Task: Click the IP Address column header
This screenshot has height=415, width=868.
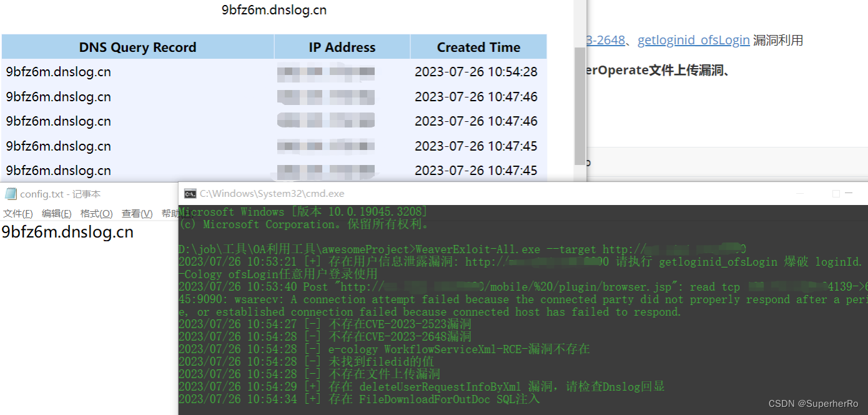Action: pos(342,47)
